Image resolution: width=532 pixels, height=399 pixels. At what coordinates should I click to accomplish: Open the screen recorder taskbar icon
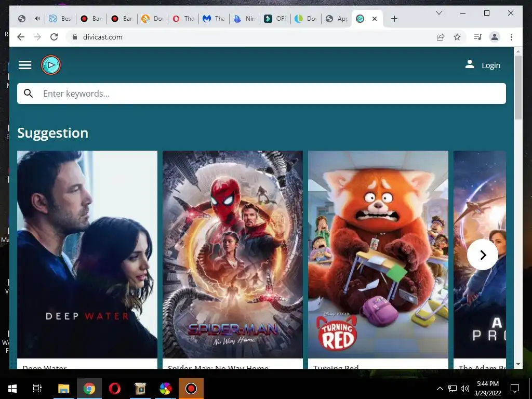[x=191, y=389]
